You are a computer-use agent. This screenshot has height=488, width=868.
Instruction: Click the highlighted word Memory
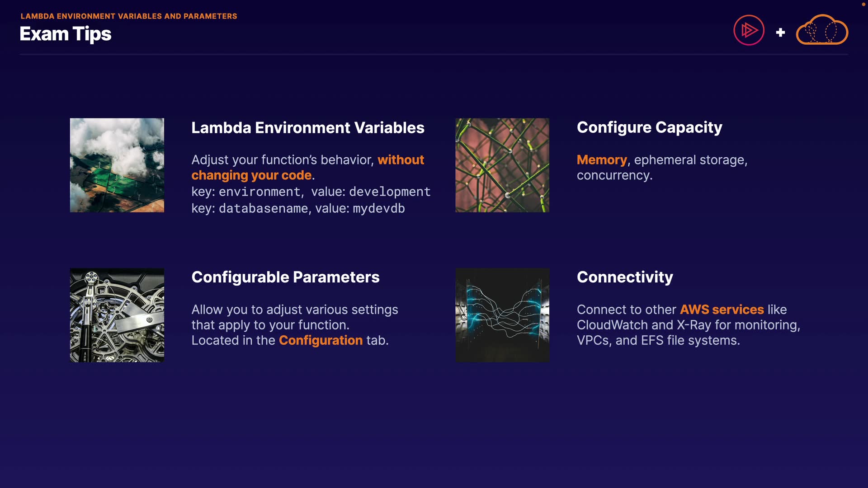tap(602, 160)
